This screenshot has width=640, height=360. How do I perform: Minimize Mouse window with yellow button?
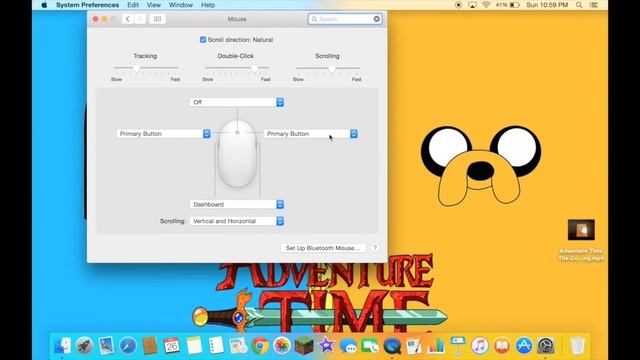(x=104, y=19)
